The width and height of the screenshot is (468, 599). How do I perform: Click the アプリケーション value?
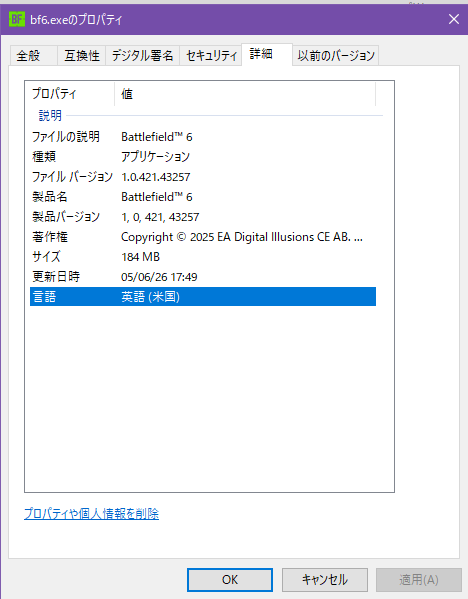point(155,157)
